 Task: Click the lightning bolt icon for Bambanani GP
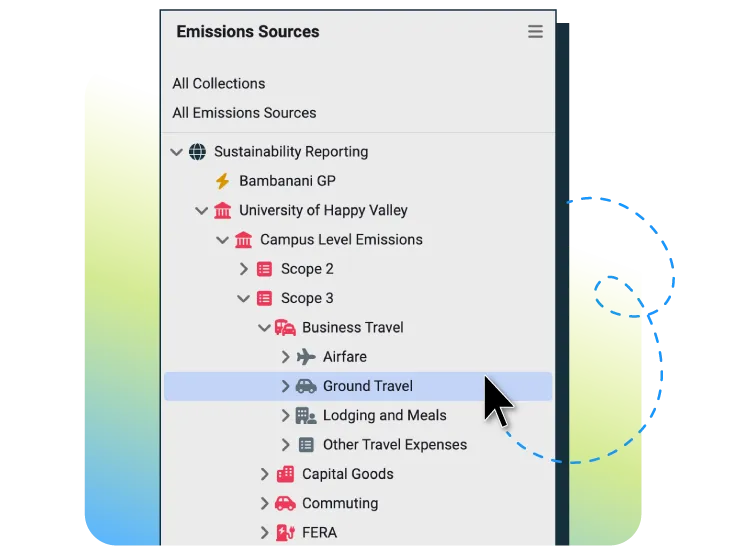point(222,181)
